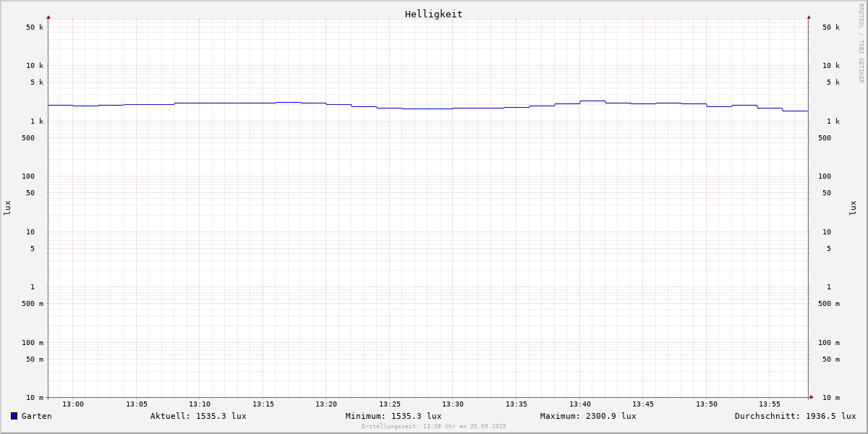The image size is (868, 434).
Task: Click the 10 m label on right axis
Action: coord(831,398)
